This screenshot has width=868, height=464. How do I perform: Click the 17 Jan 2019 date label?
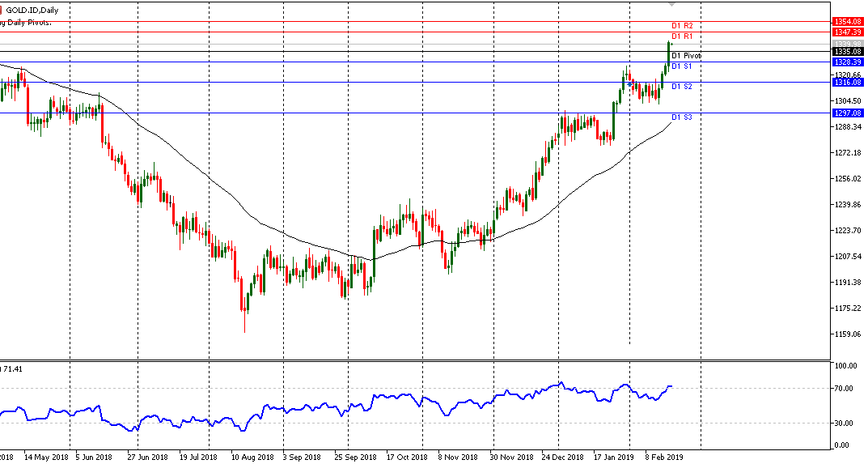click(614, 458)
